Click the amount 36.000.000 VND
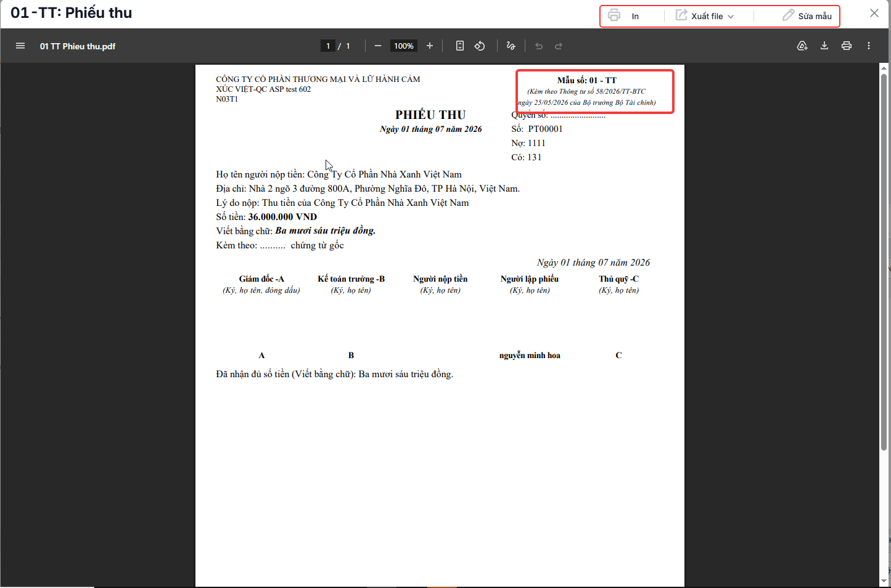891x588 pixels. pyautogui.click(x=282, y=217)
